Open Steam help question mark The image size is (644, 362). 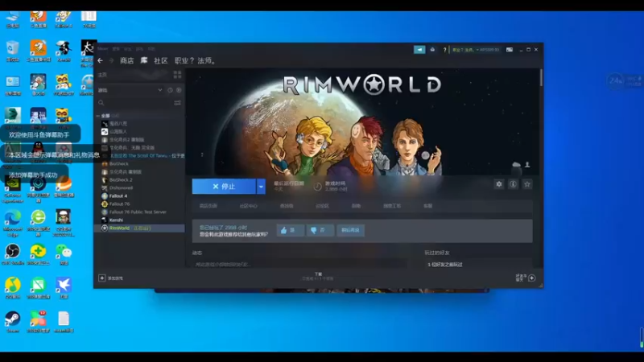pos(444,50)
